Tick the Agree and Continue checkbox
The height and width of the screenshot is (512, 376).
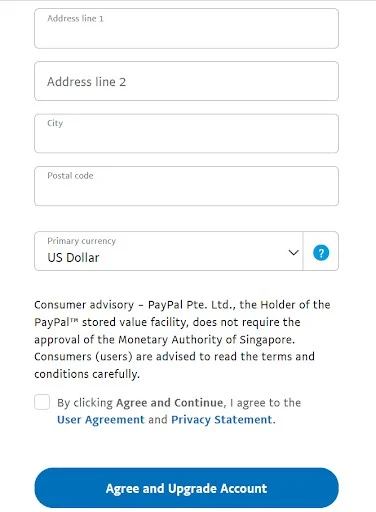pos(42,402)
